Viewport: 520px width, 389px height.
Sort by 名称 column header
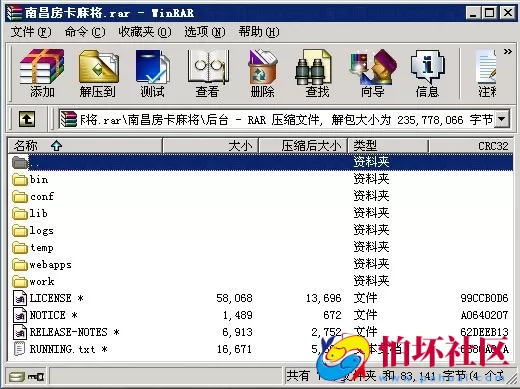85,146
